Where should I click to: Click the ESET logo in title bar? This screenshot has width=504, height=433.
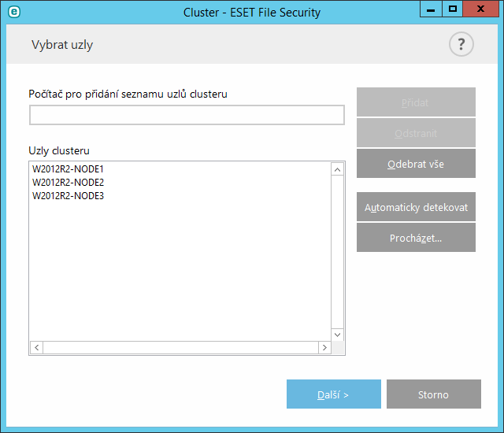coord(14,12)
